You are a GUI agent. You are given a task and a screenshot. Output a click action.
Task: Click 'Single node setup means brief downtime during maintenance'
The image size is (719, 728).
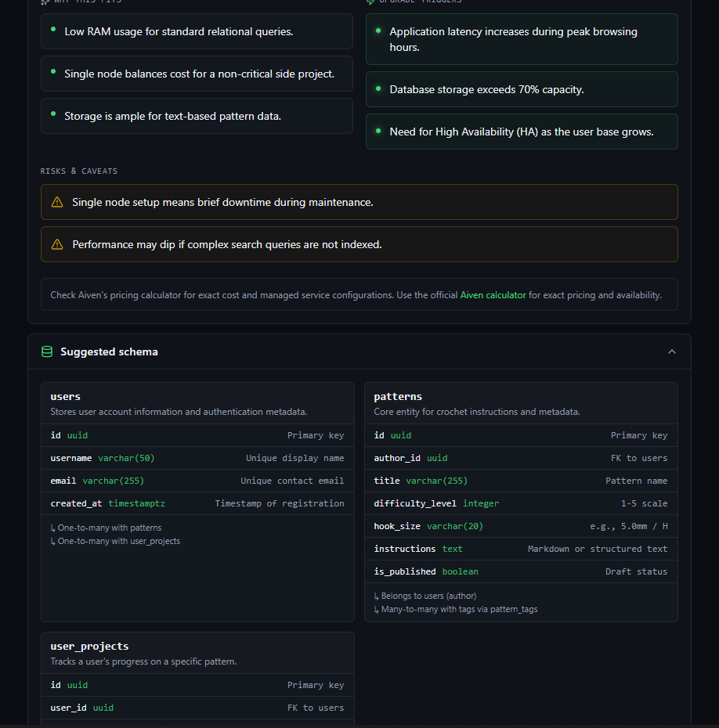[x=222, y=203]
